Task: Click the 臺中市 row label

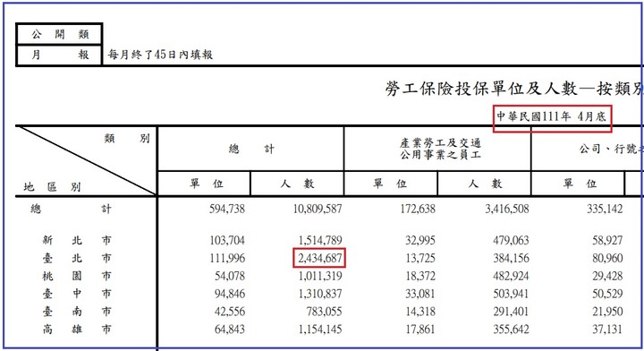Action: (x=76, y=294)
